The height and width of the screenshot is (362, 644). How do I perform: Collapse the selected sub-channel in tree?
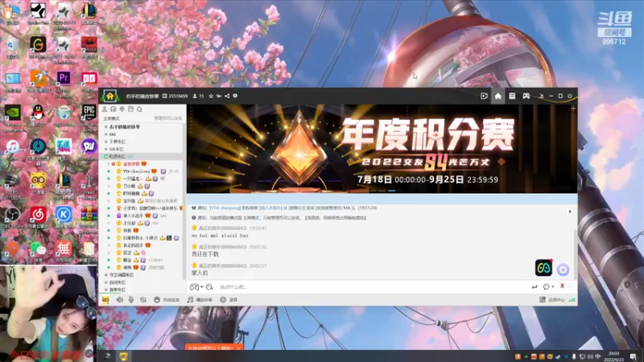(x=106, y=156)
